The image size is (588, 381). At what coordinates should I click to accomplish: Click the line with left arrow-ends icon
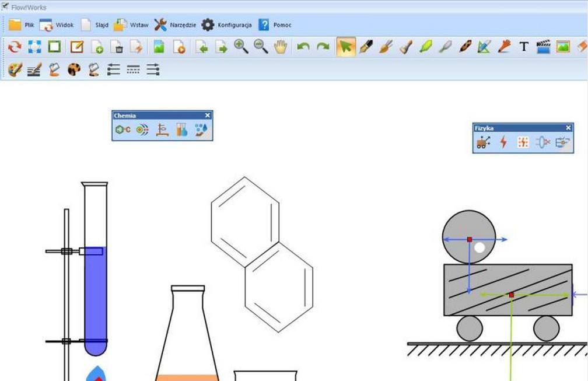click(x=113, y=69)
